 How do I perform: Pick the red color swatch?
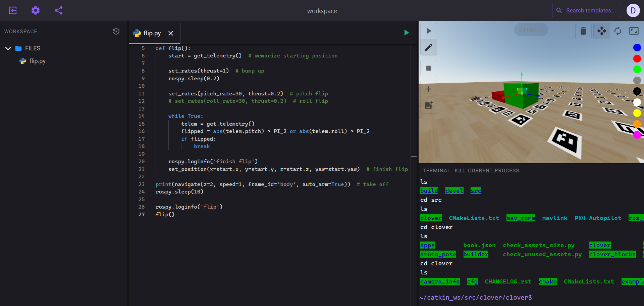pyautogui.click(x=637, y=58)
